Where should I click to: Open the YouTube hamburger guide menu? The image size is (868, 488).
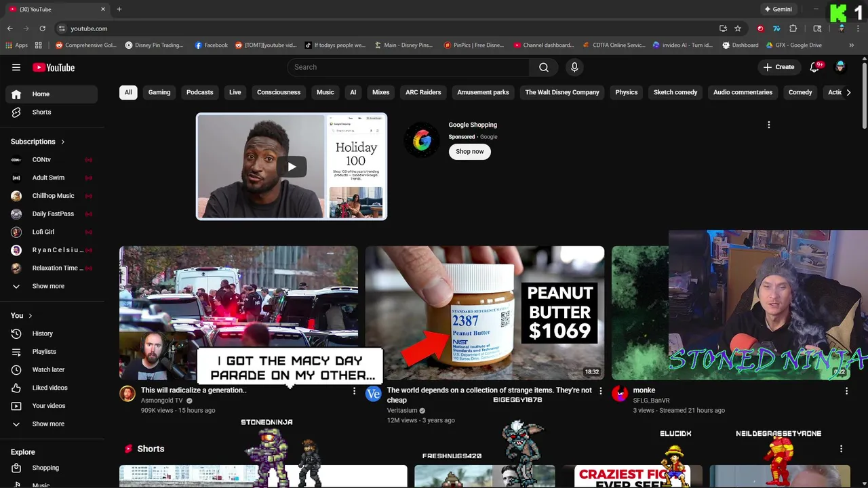coord(16,67)
